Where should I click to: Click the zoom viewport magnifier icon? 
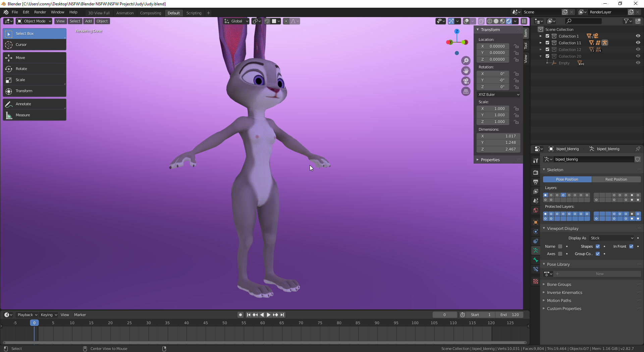(x=466, y=61)
